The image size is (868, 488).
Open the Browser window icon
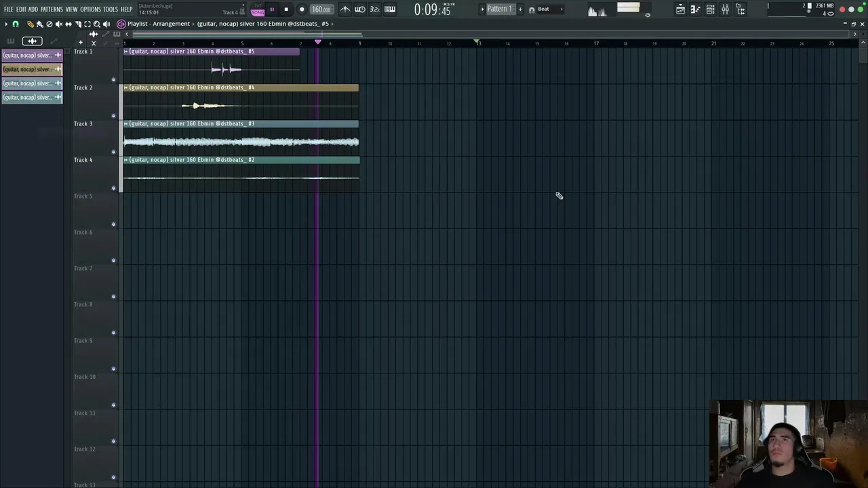[741, 9]
